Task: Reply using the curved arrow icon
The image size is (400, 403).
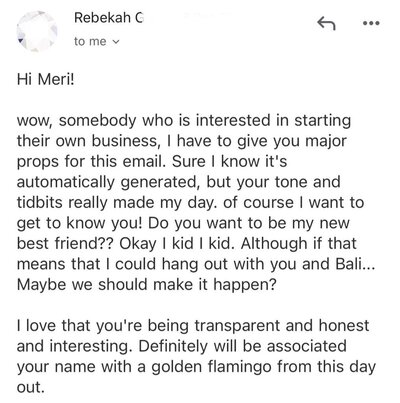Action: tap(326, 24)
